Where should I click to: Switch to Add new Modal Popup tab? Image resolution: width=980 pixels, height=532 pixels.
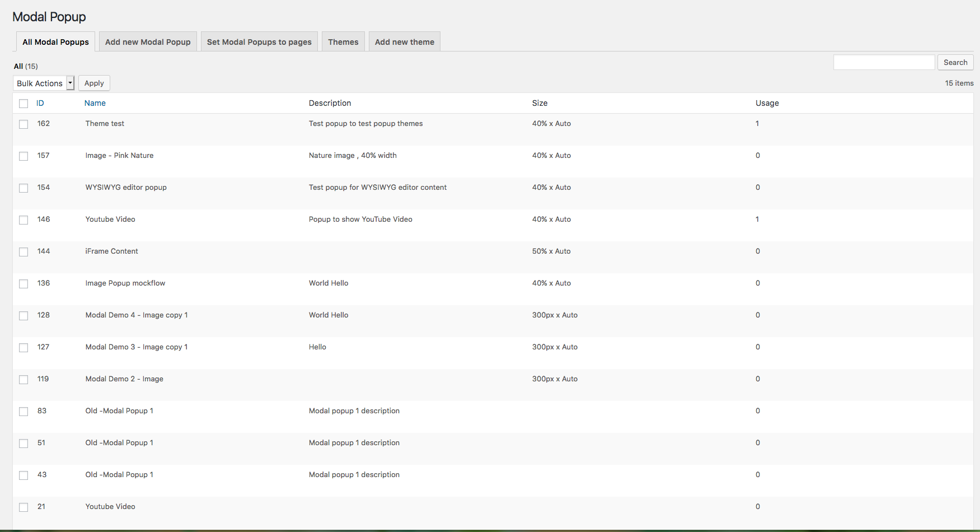click(148, 42)
